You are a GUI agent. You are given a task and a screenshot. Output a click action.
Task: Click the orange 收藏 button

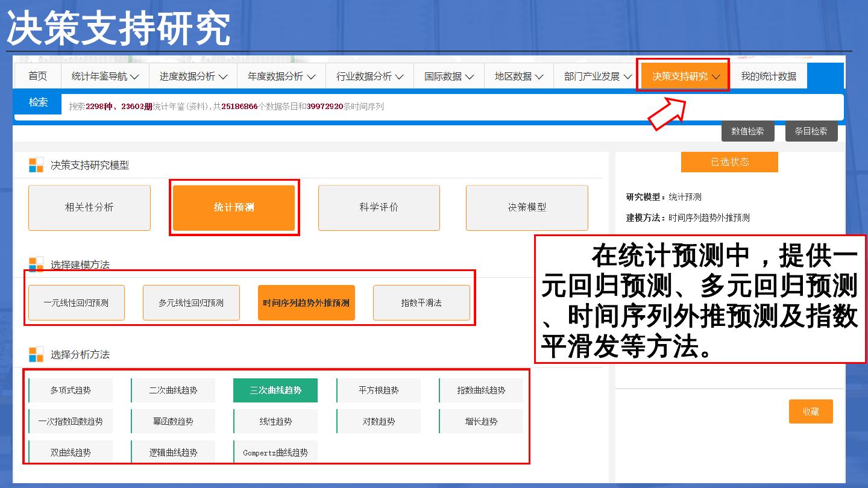[810, 411]
